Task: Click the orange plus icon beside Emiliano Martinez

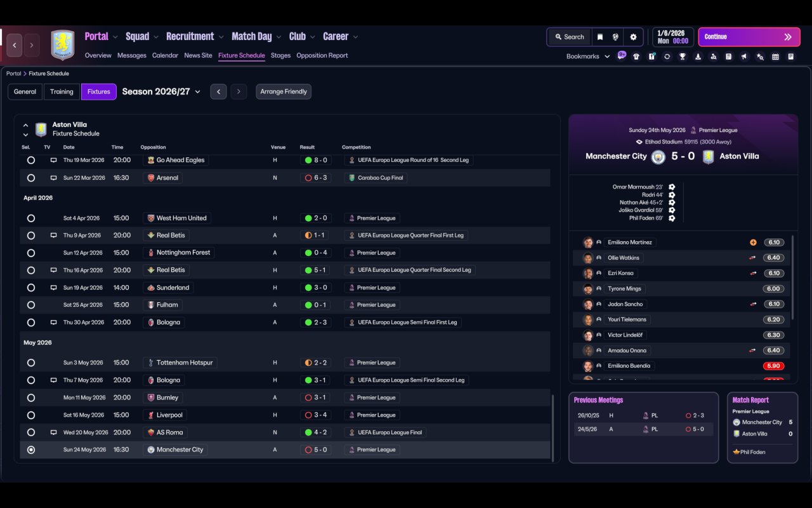Action: tap(753, 243)
